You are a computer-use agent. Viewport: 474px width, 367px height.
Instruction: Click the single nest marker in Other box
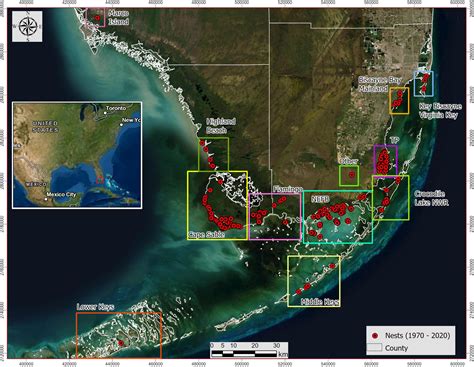(x=352, y=174)
